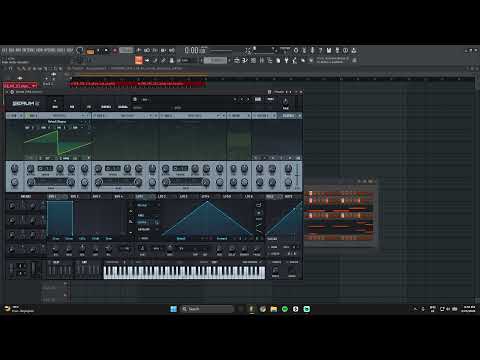Click the record button in transport
480x360 pixels.
115,51
